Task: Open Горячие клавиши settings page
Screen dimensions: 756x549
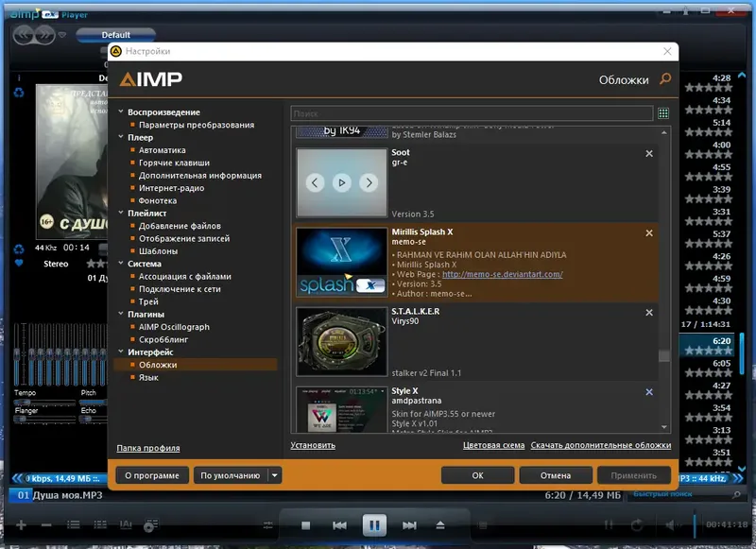Action: click(174, 163)
